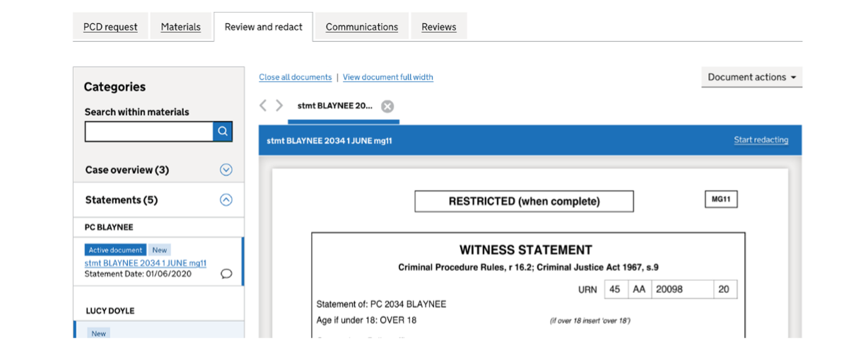This screenshot has width=868, height=341.
Task: Open comment bubble for BLAYNEE statement
Action: (226, 274)
